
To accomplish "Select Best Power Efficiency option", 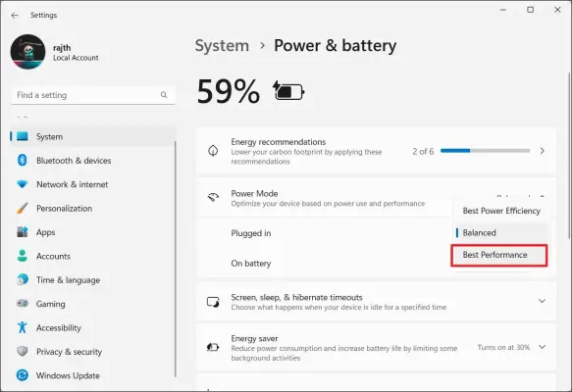I will (x=501, y=211).
